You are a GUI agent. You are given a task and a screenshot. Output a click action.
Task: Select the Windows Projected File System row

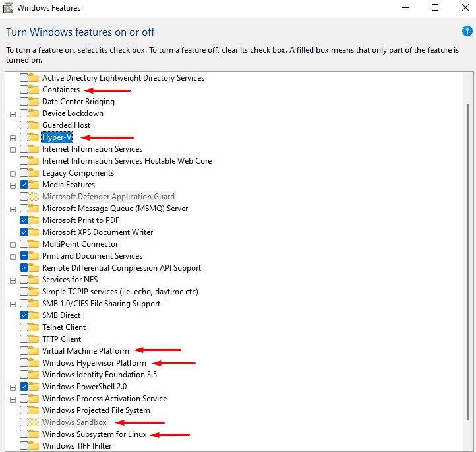tap(96, 410)
